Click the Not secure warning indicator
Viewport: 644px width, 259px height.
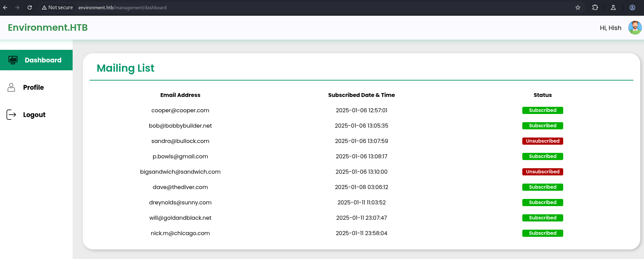57,8
